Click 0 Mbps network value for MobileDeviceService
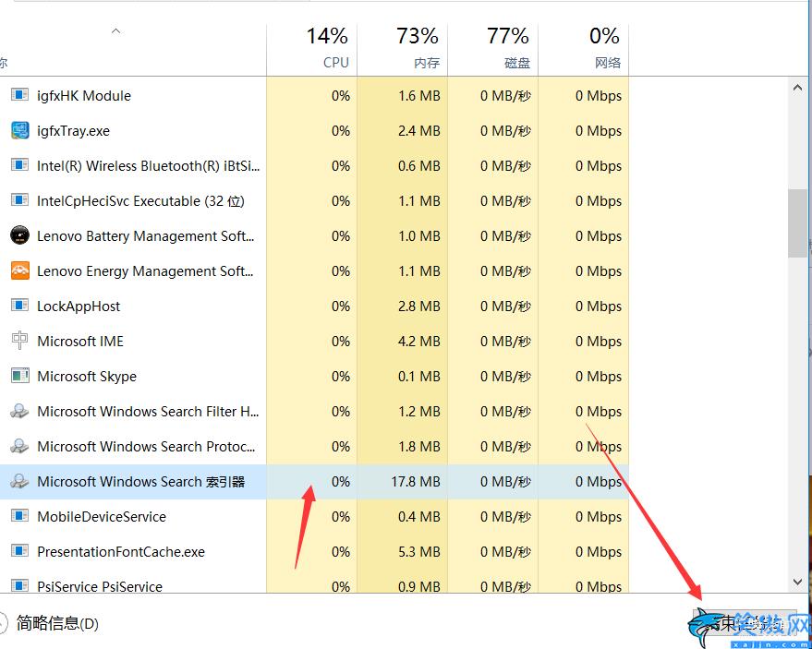Screen dimensions: 812x649 point(599,517)
